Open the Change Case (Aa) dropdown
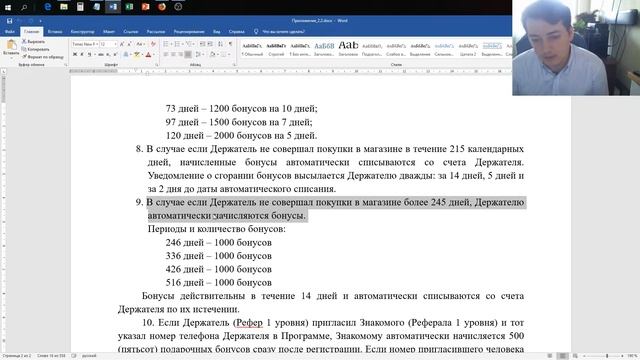 point(141,44)
